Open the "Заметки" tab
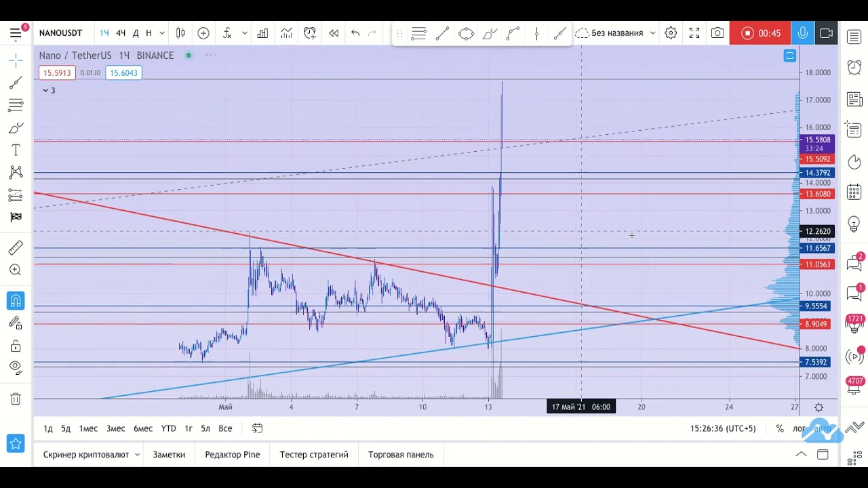This screenshot has width=868, height=488. click(169, 455)
